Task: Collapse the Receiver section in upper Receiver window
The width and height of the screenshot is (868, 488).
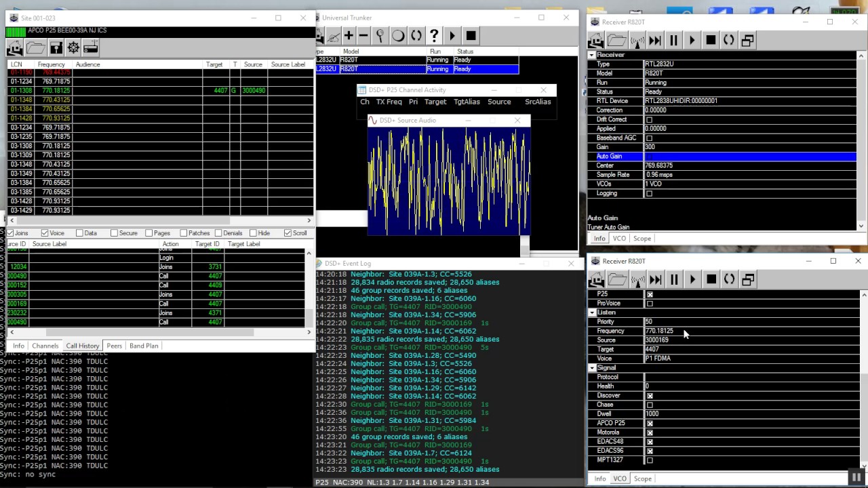Action: [x=592, y=55]
